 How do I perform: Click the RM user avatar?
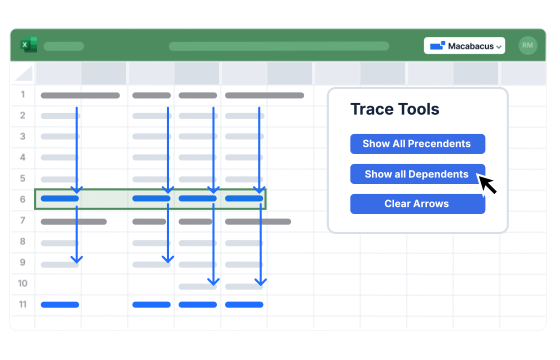click(x=528, y=45)
